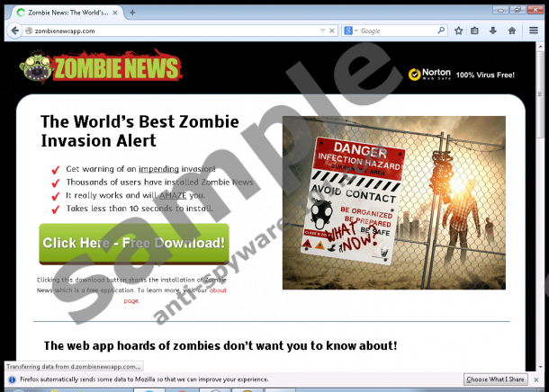Open the Downloads arrow icon

(493, 31)
